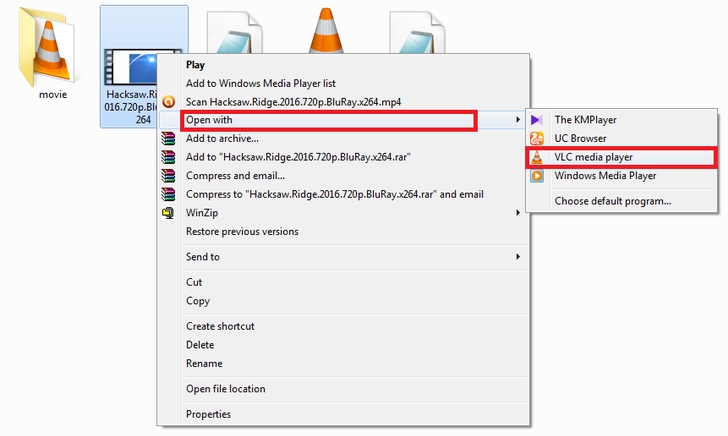The height and width of the screenshot is (436, 728).
Task: Choose Compress to rar and email
Action: 335,194
